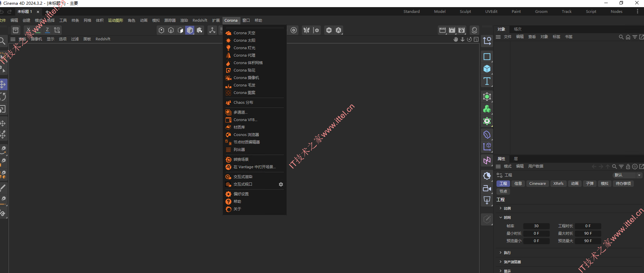Viewport: 644px width, 273px height.
Task: Click the filter icon in object manager
Action: pos(635,37)
